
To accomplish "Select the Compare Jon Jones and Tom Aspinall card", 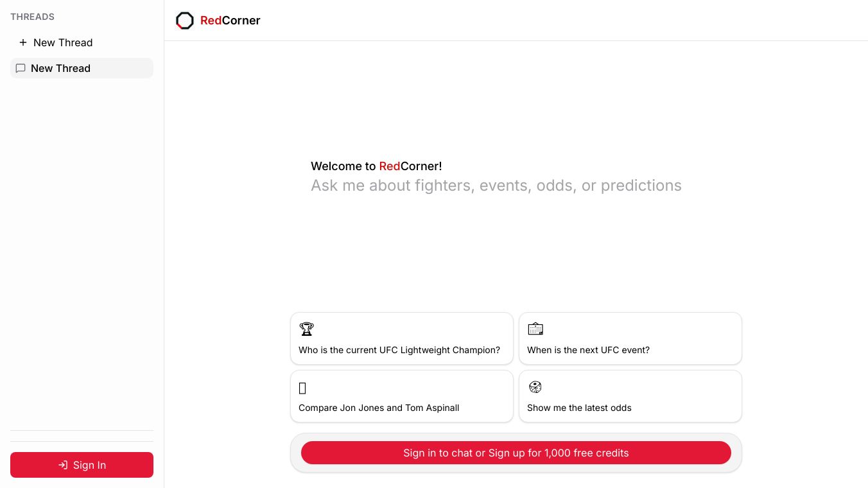I will [402, 396].
